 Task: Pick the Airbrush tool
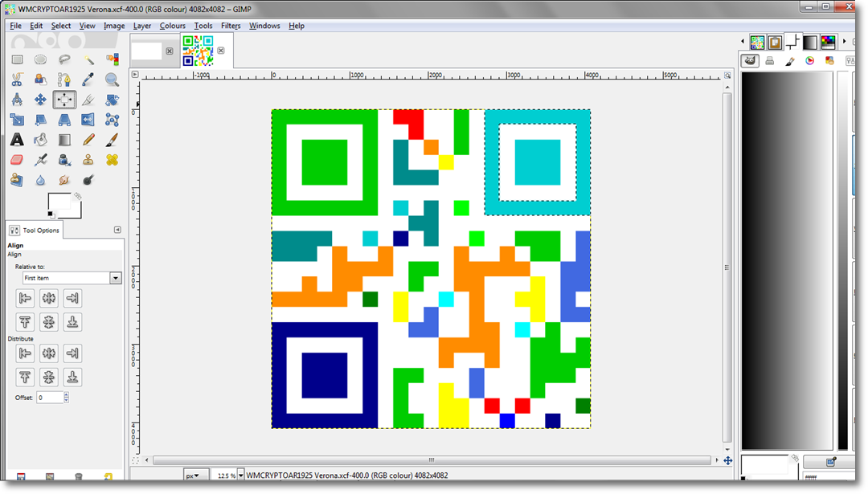coord(40,160)
